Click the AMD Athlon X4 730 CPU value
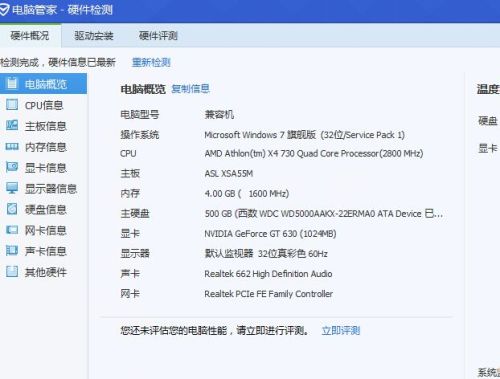 tap(314, 153)
